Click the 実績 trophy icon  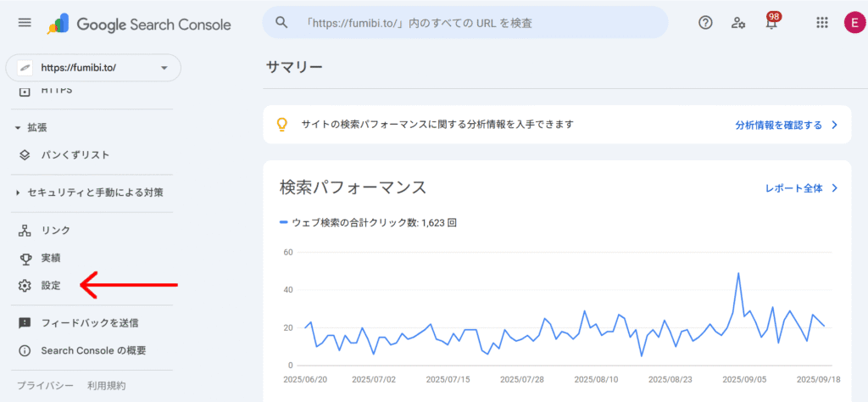25,258
